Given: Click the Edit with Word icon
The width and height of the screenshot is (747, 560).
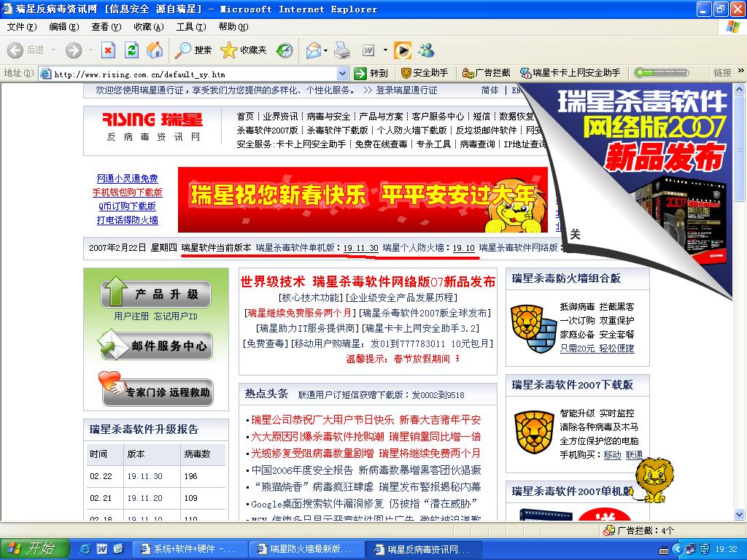Looking at the screenshot, I should 368,50.
